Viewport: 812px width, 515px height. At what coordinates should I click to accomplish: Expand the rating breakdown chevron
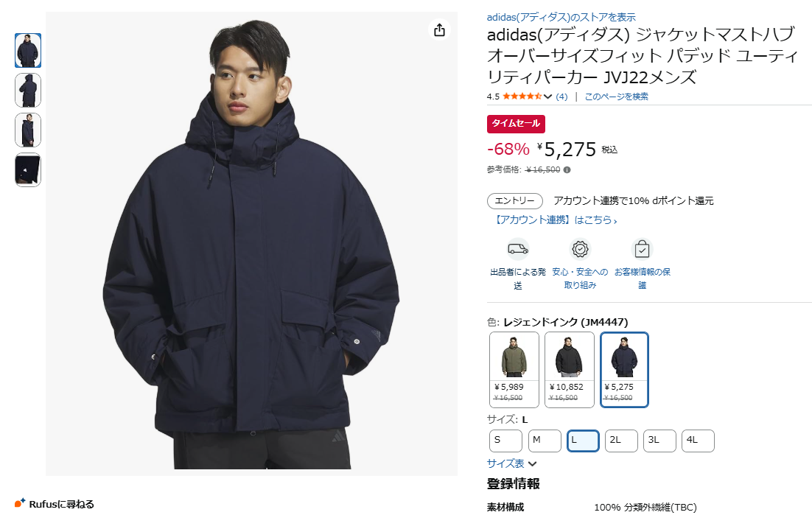point(548,97)
